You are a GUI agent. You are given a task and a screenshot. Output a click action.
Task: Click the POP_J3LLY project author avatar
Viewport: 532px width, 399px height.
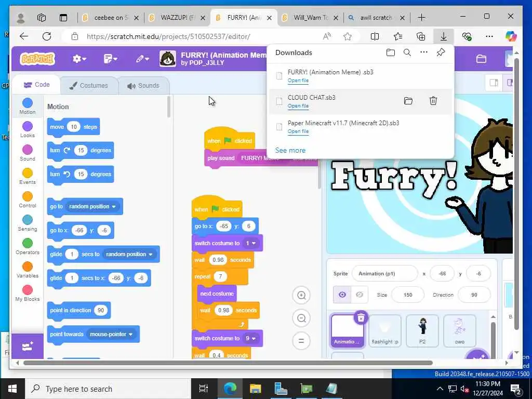[x=168, y=59]
